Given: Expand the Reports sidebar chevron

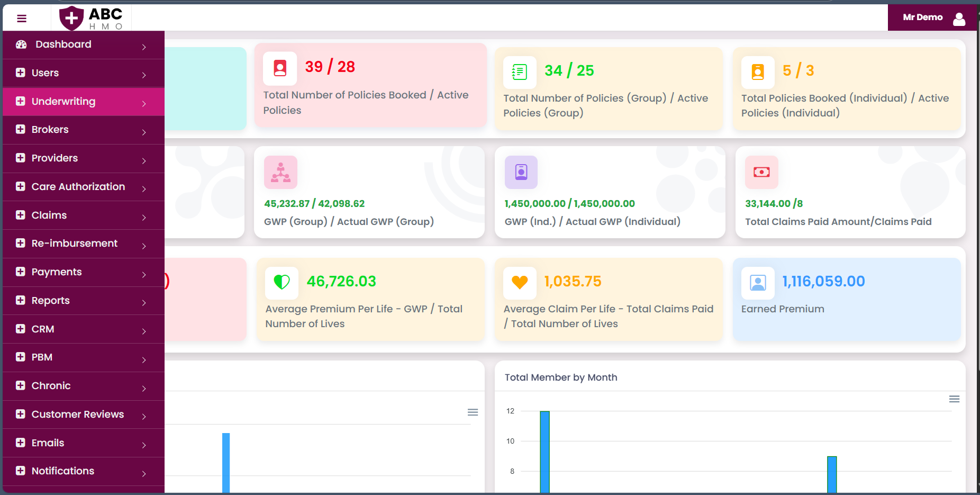Looking at the screenshot, I should tap(144, 303).
